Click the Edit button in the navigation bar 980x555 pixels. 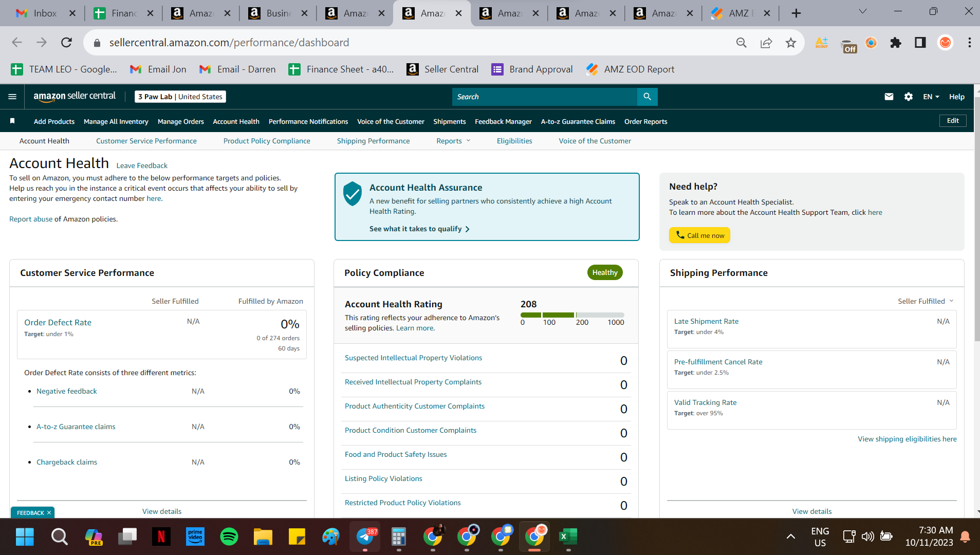click(x=953, y=121)
